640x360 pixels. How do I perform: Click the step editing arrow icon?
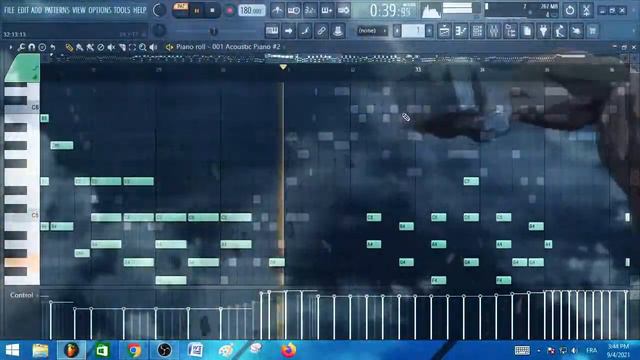pyautogui.click(x=289, y=31)
